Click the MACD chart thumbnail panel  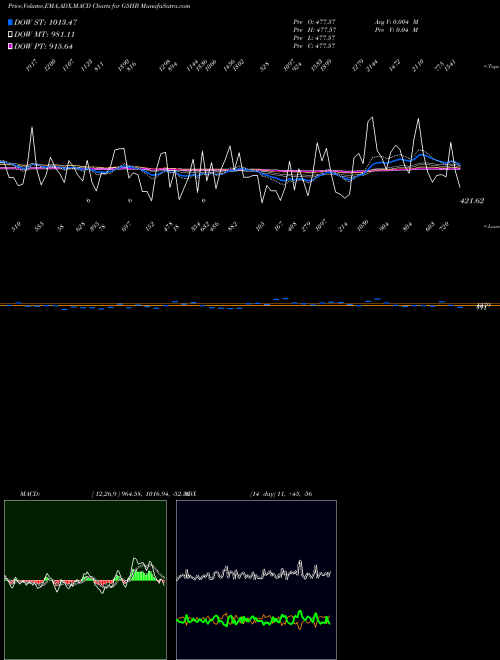point(85,580)
